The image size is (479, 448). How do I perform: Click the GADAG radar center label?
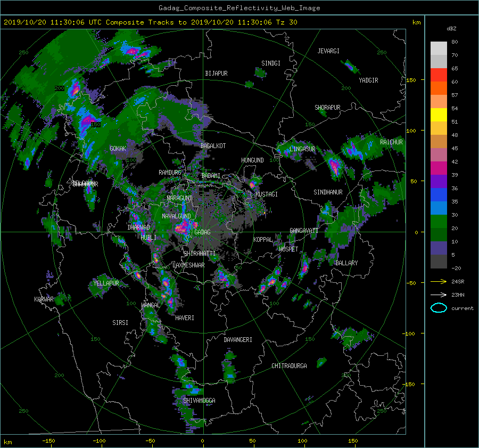coord(202,232)
